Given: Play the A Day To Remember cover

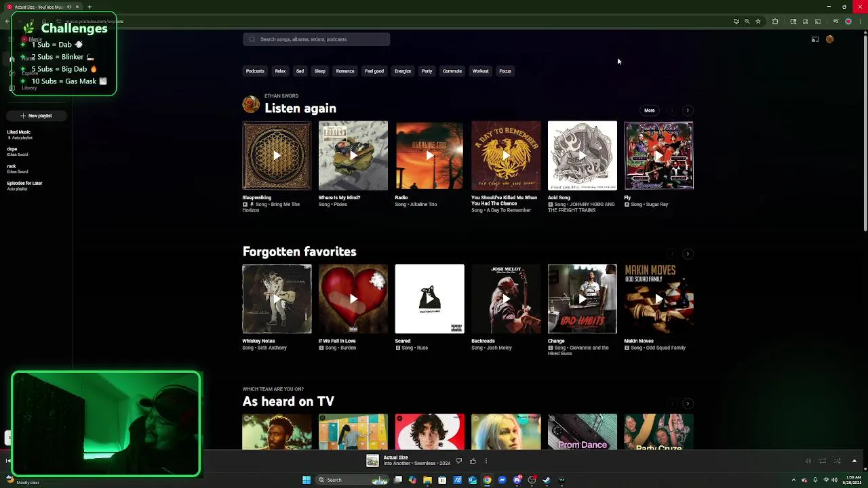Looking at the screenshot, I should click(506, 156).
